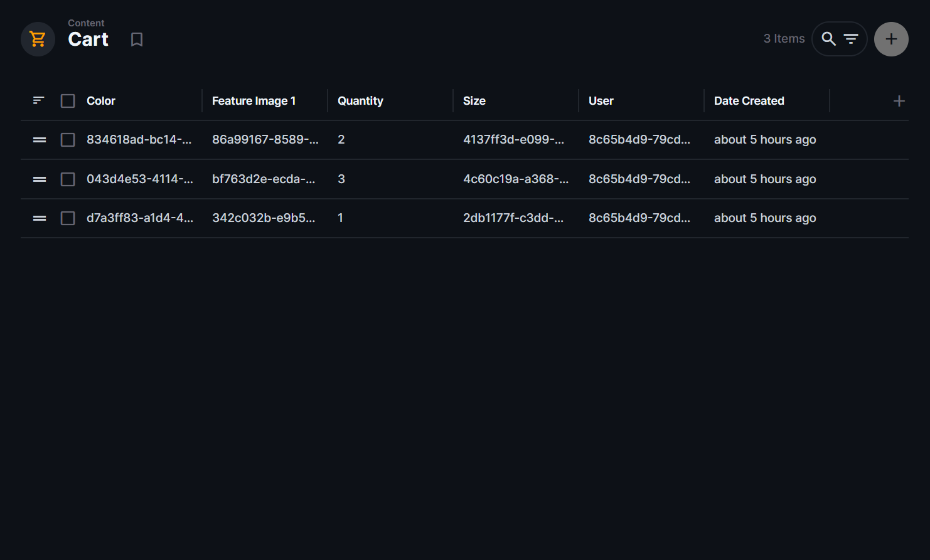Sort by the User column header
930x560 pixels.
[x=601, y=100]
